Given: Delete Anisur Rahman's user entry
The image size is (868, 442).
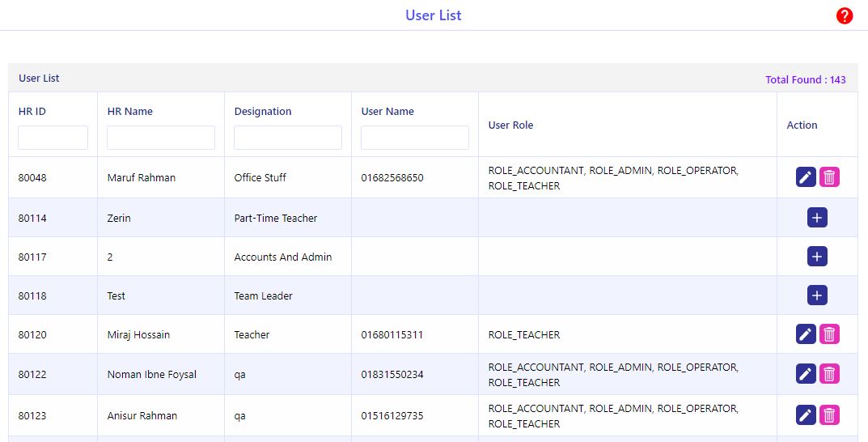Looking at the screenshot, I should (829, 414).
